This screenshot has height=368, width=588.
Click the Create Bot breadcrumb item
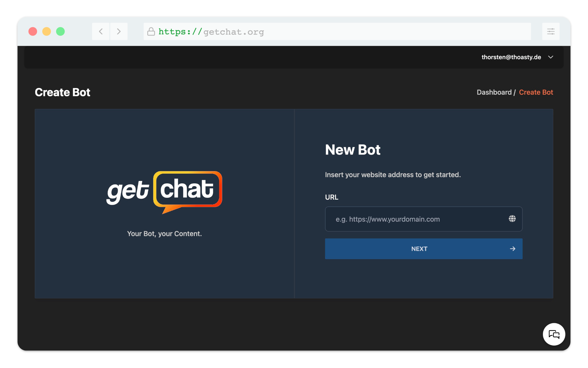pyautogui.click(x=536, y=92)
